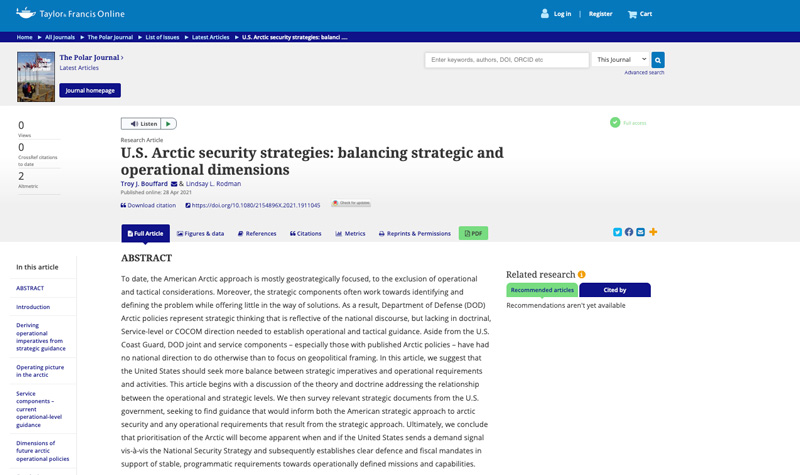Open the green PDF button
Image resolution: width=800 pixels, height=475 pixels.
(x=473, y=233)
